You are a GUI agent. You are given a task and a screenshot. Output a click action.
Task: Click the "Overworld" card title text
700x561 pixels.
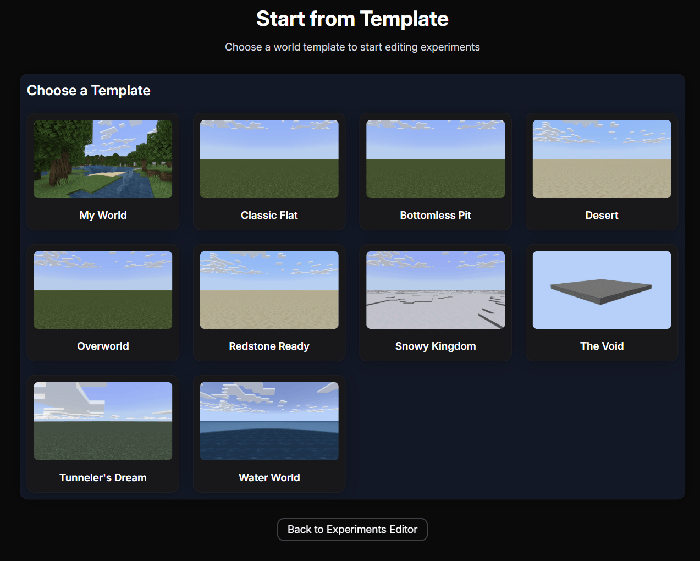coord(103,346)
